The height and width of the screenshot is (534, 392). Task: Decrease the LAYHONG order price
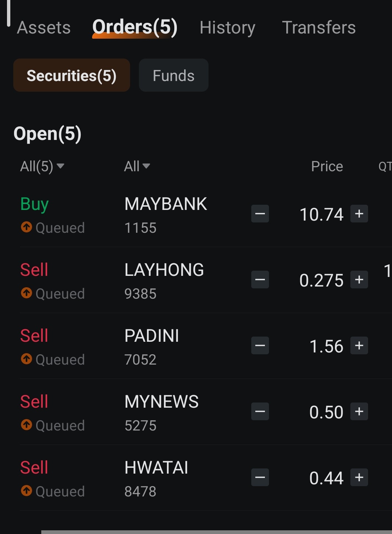[x=260, y=280]
